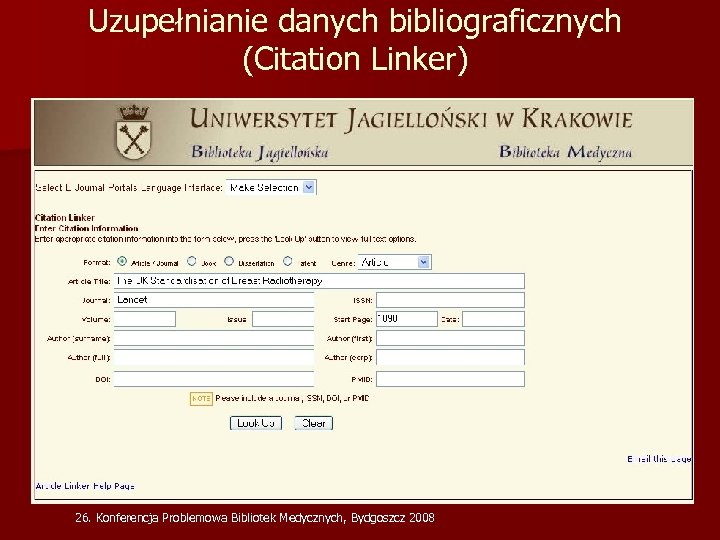Click the Volume input field
The image size is (720, 540).
pos(145,319)
